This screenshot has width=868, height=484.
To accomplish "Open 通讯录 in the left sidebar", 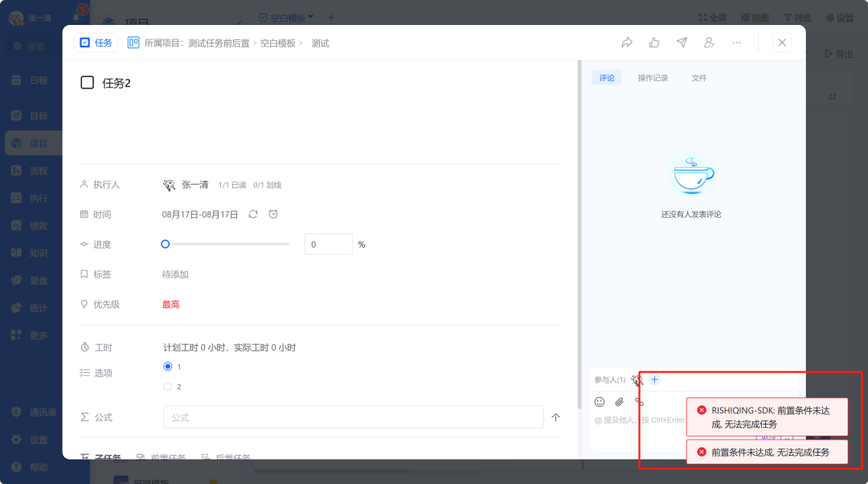I will pos(35,412).
